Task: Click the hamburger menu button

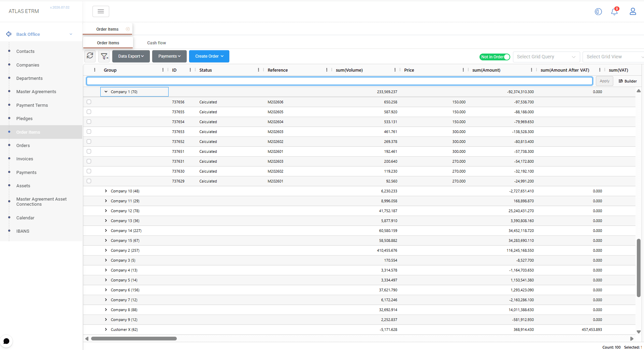Action: [101, 11]
